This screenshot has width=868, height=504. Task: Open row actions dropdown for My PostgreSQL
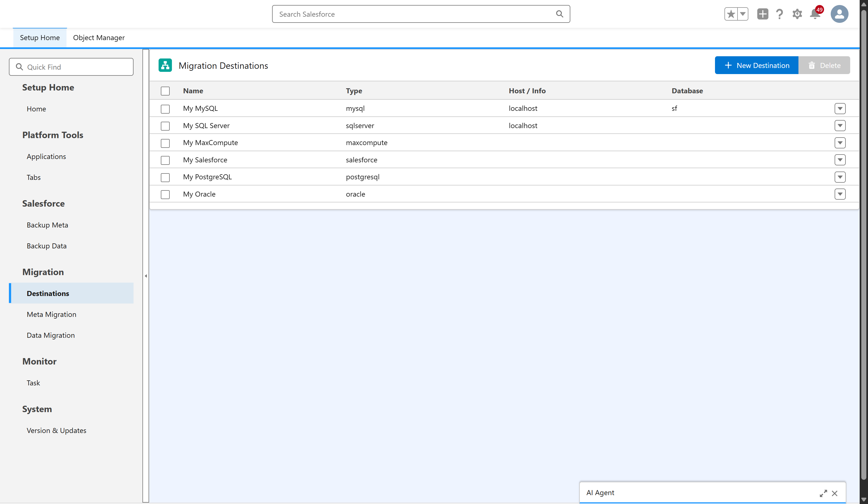(840, 177)
